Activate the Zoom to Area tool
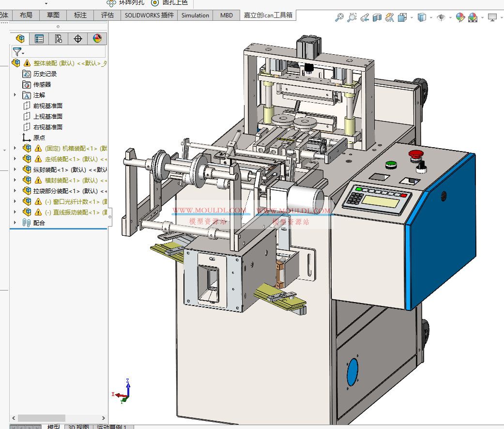This screenshot has width=504, height=429. (x=352, y=17)
